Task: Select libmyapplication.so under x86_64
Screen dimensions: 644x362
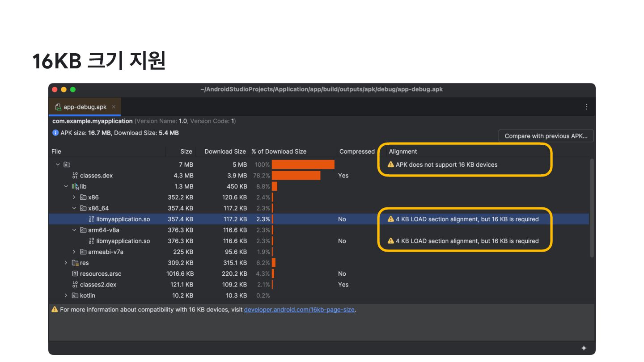Action: 319,219
